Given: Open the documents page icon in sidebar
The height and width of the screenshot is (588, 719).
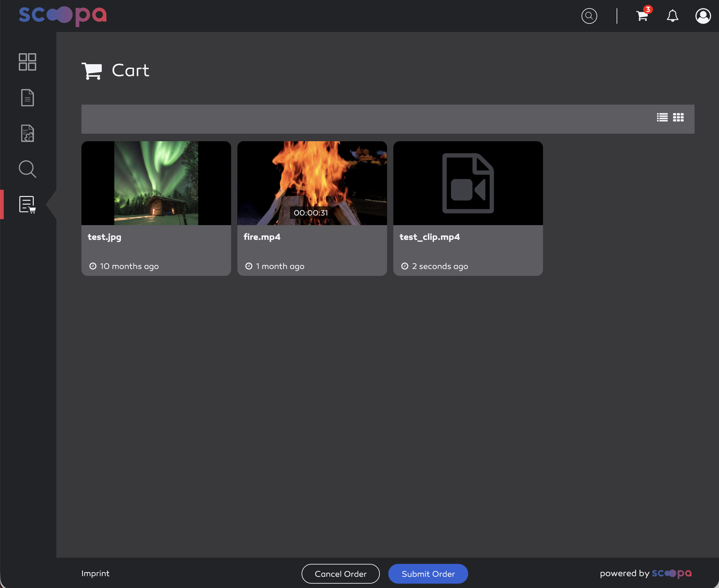Looking at the screenshot, I should pos(28,98).
